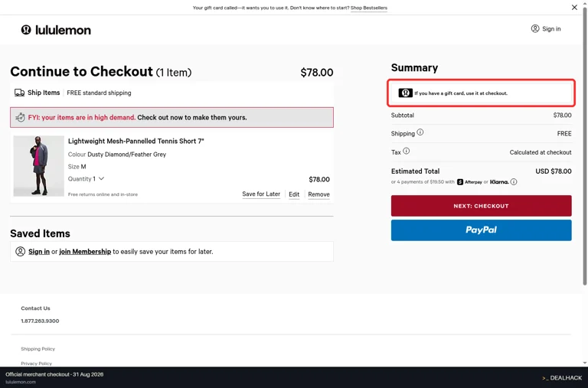Click the 1.877.263.9300 phone number

pyautogui.click(x=40, y=321)
